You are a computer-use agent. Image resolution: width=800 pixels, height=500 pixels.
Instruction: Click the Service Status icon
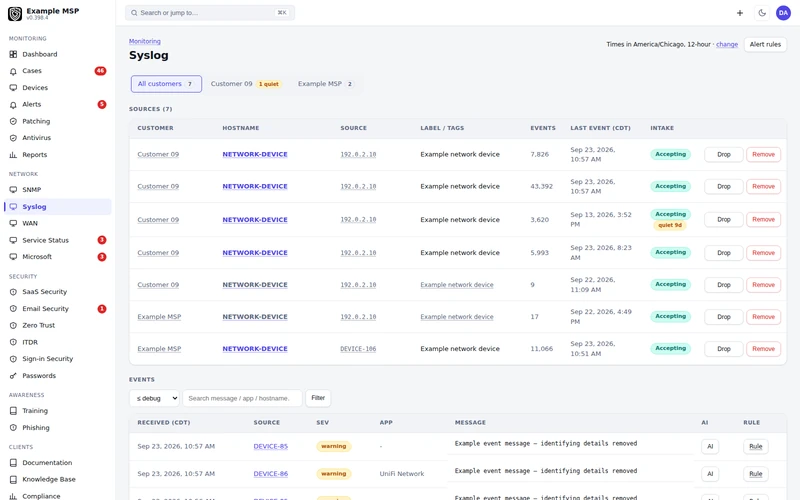pos(13,240)
